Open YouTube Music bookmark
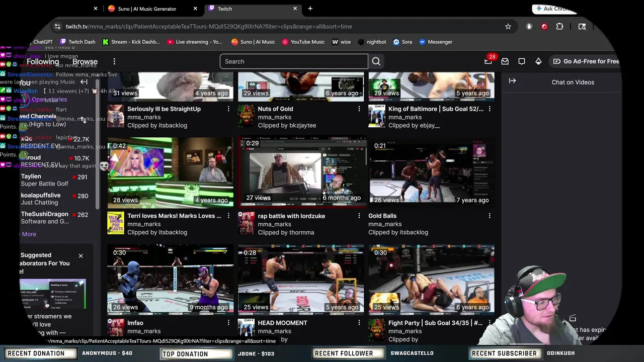Screen dimensions: 644x362 pos(303,42)
